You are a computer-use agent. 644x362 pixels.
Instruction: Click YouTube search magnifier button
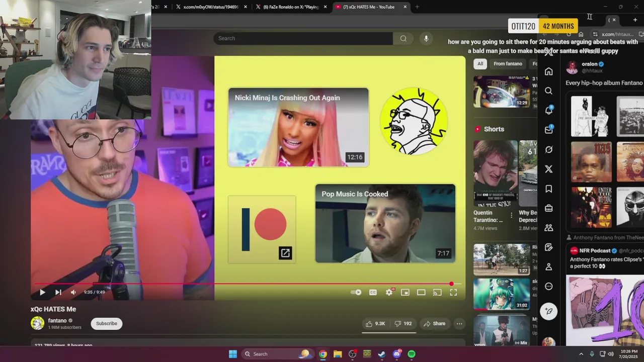[403, 38]
